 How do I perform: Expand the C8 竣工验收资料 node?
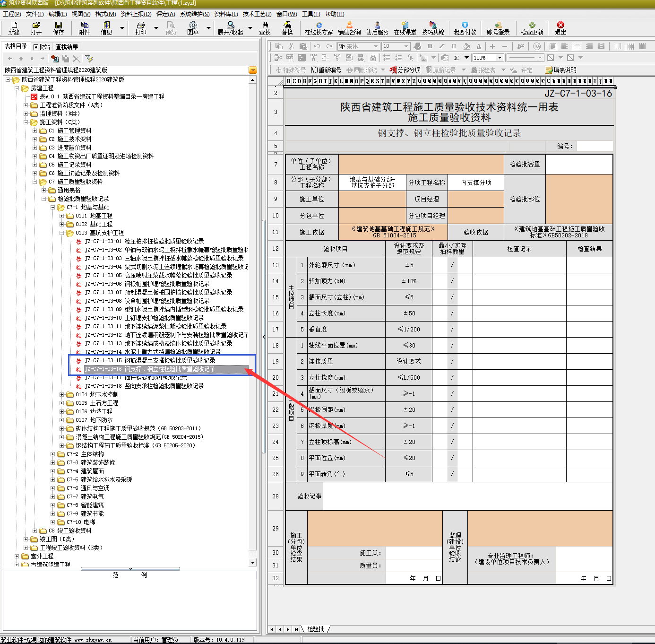[x=34, y=531]
